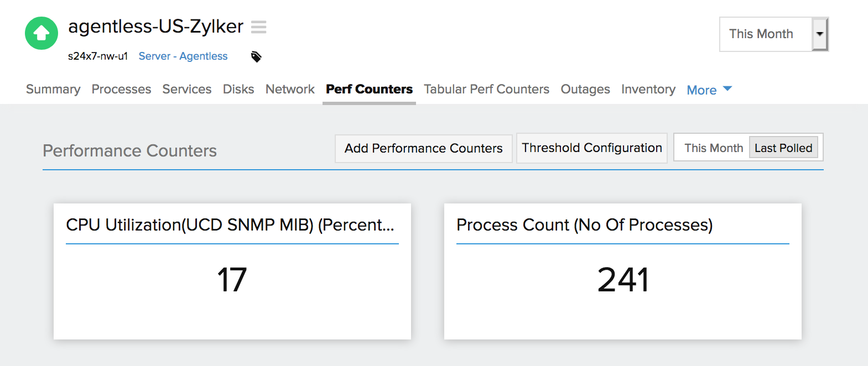Expand the More tabs dropdown

pos(709,90)
